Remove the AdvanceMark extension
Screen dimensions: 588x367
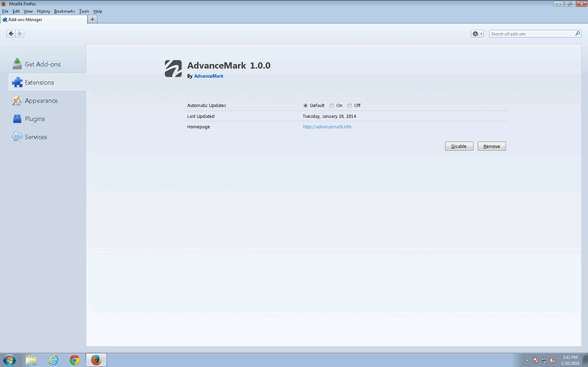492,146
